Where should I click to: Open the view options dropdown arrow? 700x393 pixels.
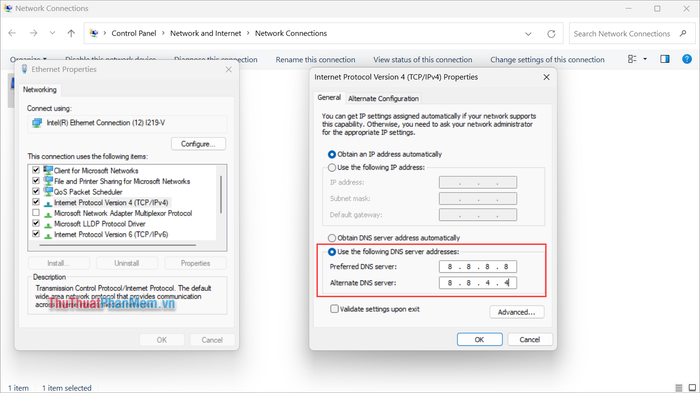click(645, 59)
